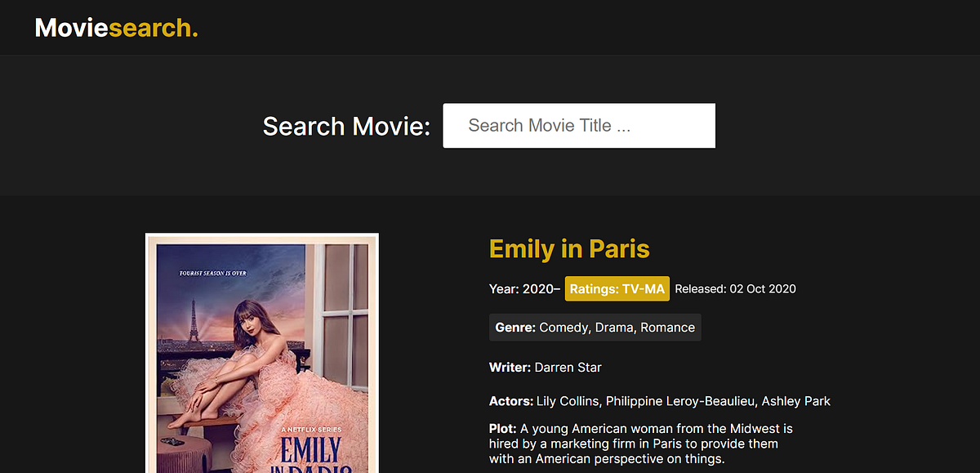Click the 'Search Movie:' heading label
The width and height of the screenshot is (980, 473).
click(346, 126)
